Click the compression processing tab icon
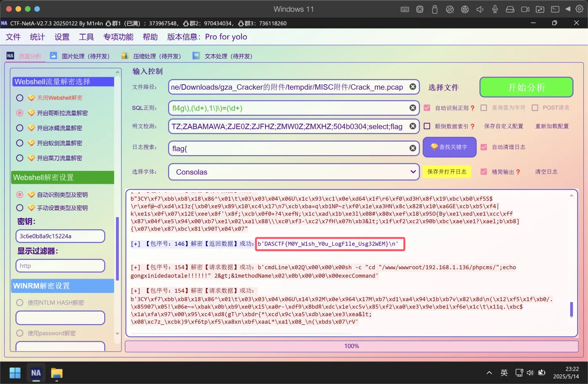Screen dimensions: 588x384 pyautogui.click(x=125, y=56)
